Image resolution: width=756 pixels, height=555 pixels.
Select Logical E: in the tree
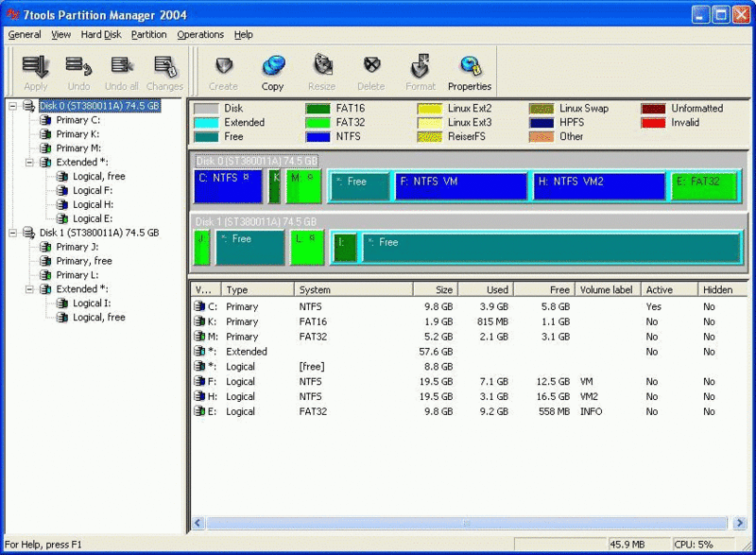point(93,218)
